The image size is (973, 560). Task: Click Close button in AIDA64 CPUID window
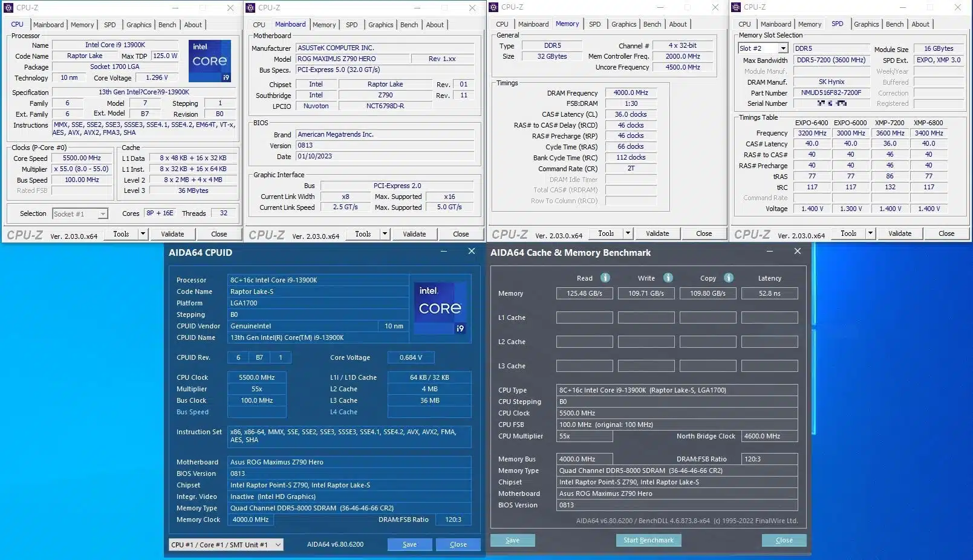[458, 544]
